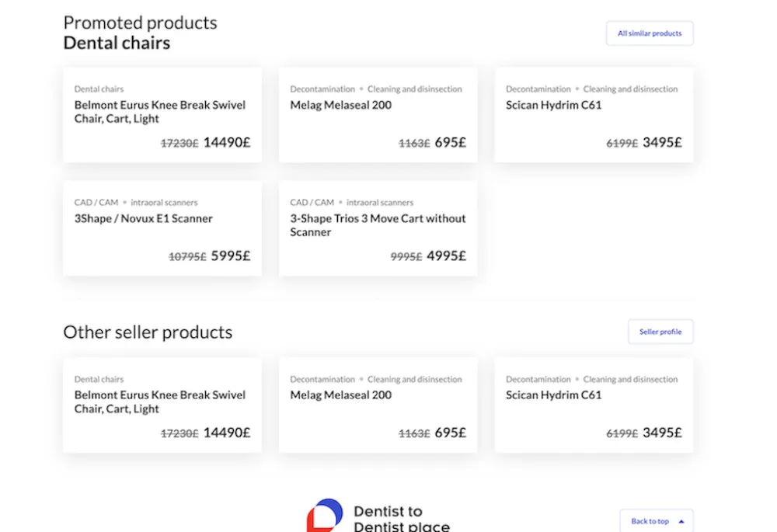Open Scican Hydrim C61 under Promoted products
Viewport: 777px width, 532px height.
point(594,115)
